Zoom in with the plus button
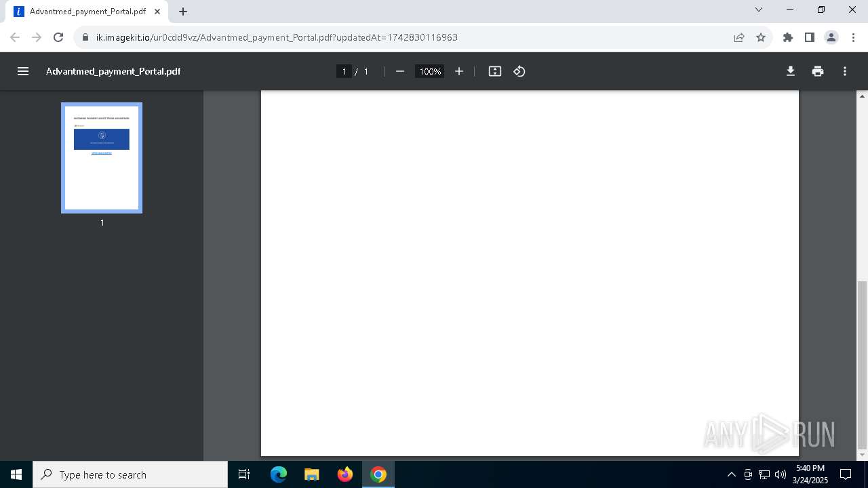Screen dimensions: 868x488 (459, 71)
